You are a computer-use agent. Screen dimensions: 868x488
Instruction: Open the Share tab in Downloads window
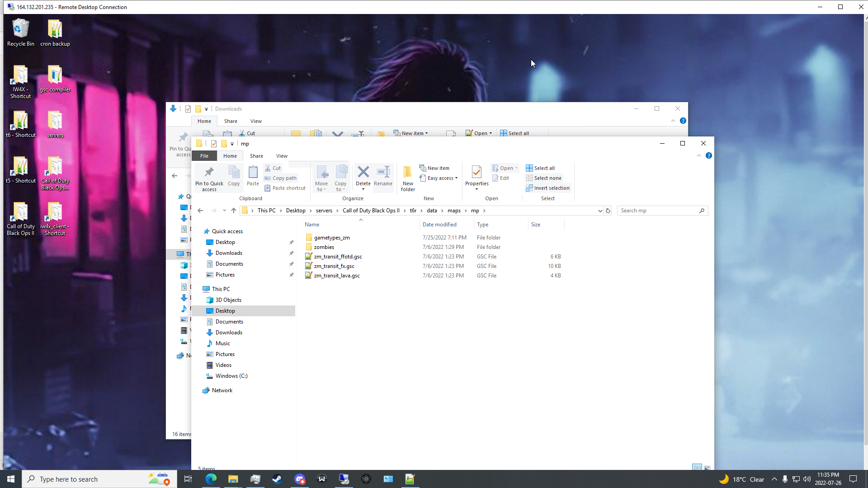(231, 121)
